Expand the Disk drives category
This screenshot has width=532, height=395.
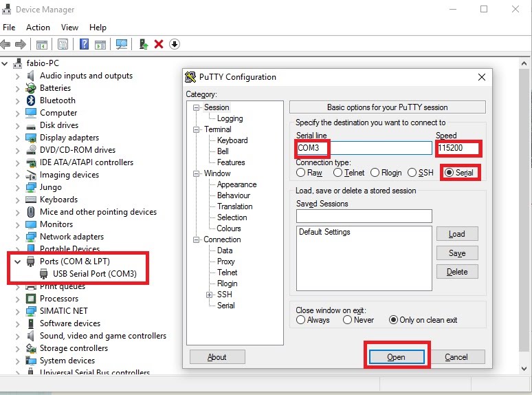tap(18, 125)
